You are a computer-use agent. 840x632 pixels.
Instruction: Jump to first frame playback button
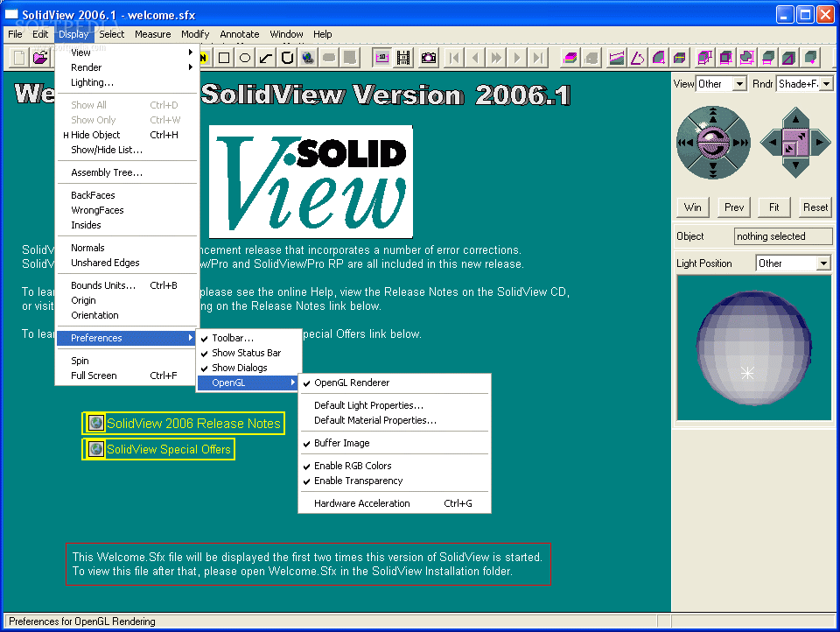click(454, 58)
